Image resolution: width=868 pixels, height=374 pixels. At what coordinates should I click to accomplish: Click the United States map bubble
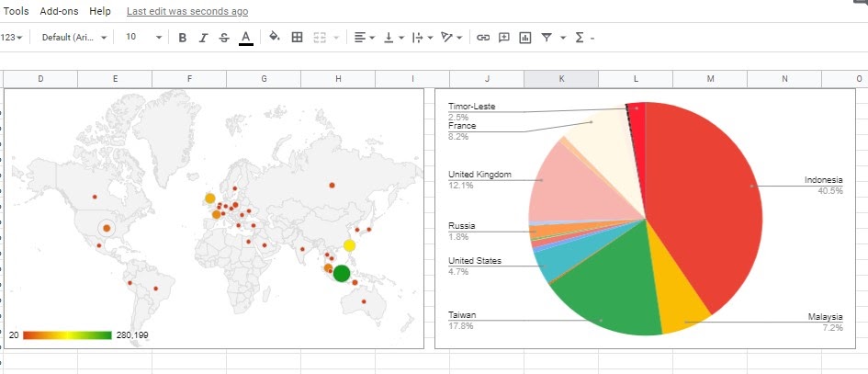tap(107, 228)
